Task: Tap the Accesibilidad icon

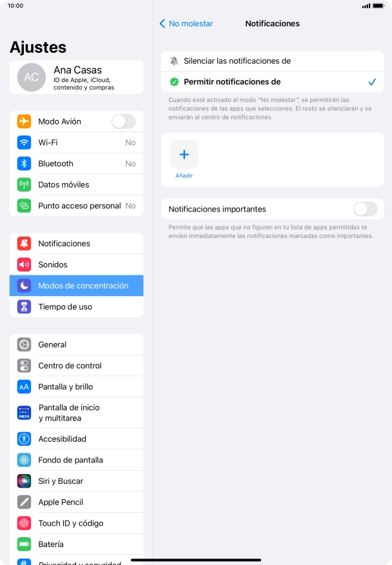Action: click(x=24, y=439)
